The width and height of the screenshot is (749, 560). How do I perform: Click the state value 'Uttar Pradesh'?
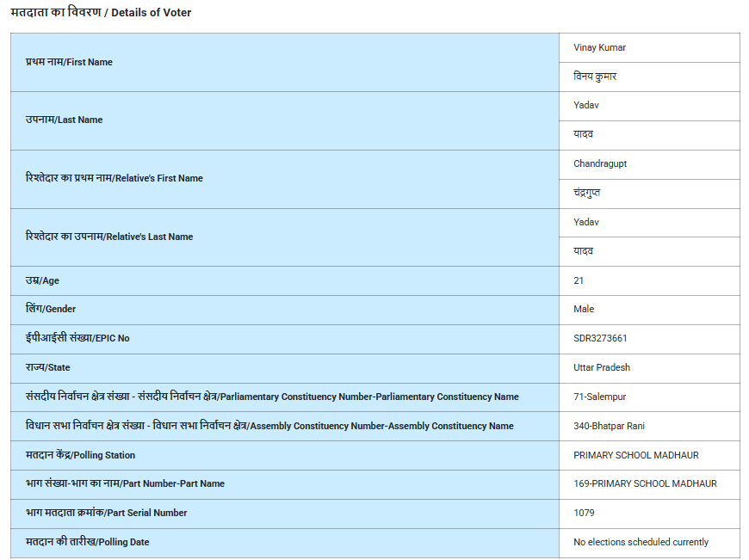(x=602, y=367)
